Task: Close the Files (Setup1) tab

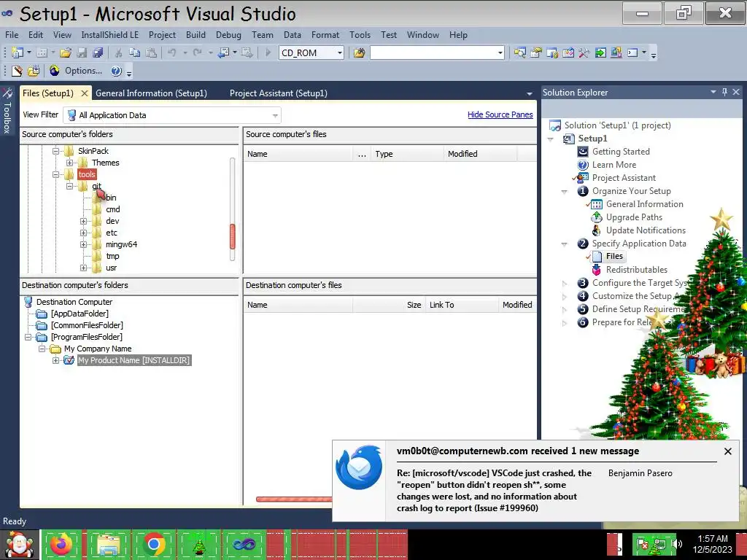Action: click(85, 93)
